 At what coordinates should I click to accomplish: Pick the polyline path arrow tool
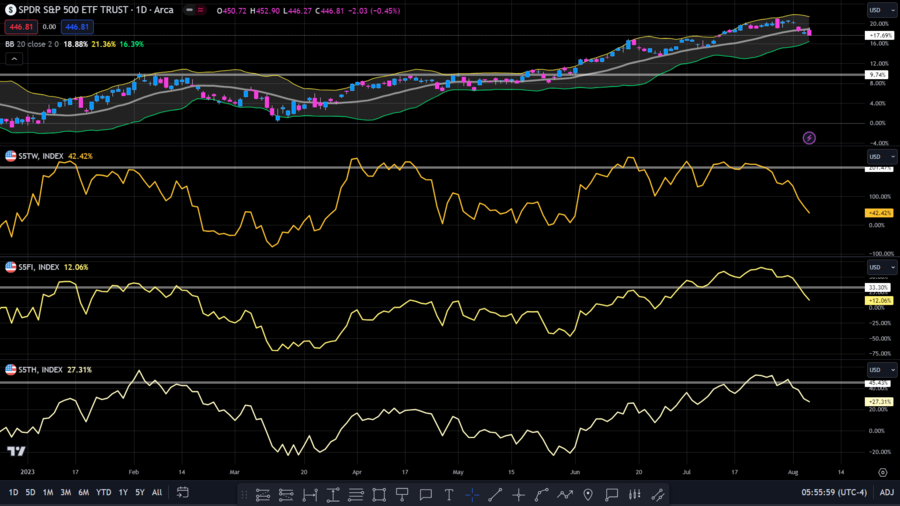pos(565,494)
